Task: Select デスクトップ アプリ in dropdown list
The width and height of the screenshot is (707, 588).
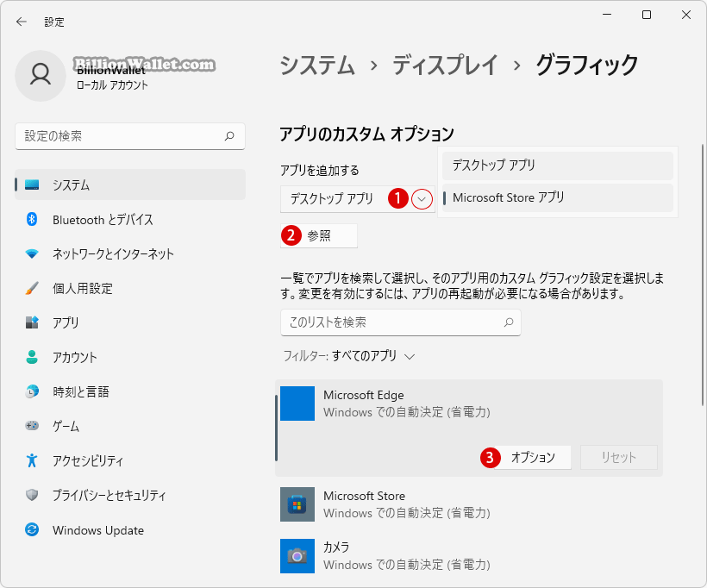Action: pos(557,166)
